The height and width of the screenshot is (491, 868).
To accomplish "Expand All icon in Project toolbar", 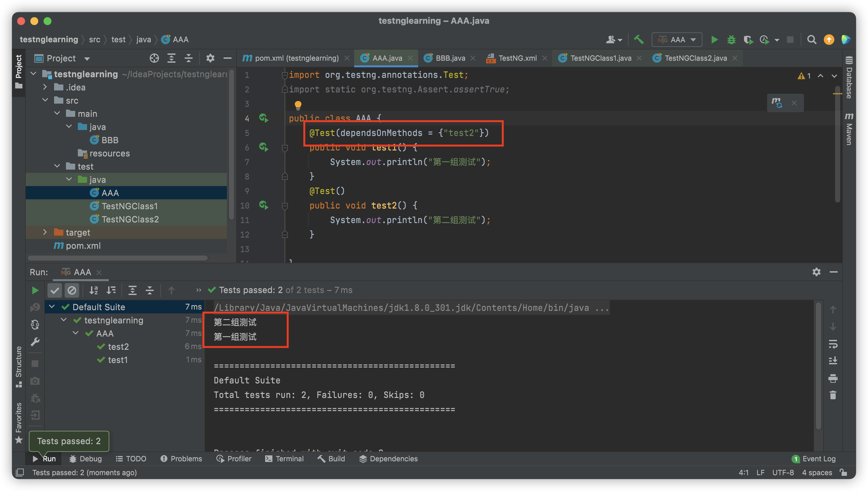I will click(x=171, y=58).
